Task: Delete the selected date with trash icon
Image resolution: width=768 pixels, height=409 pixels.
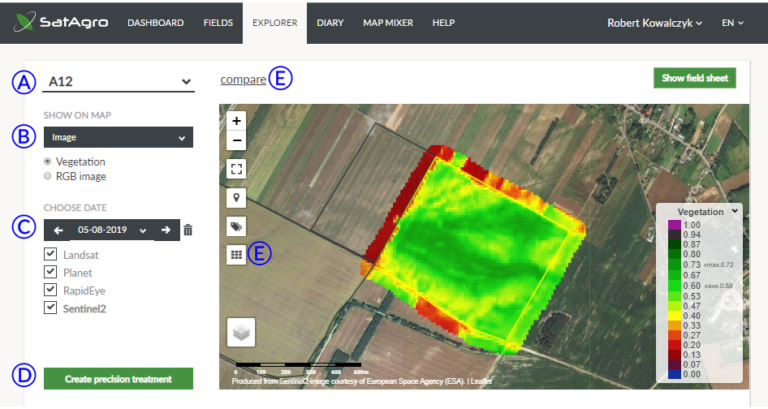Action: coord(188,230)
